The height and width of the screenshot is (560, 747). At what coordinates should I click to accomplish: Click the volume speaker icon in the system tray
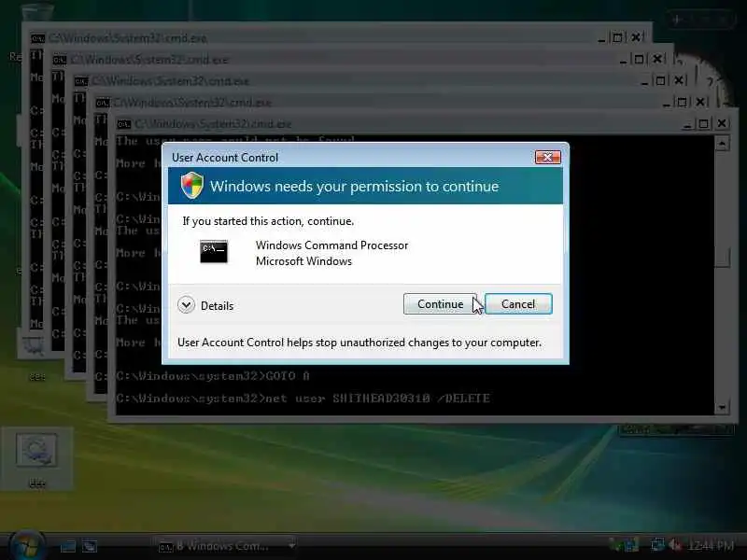click(x=674, y=545)
